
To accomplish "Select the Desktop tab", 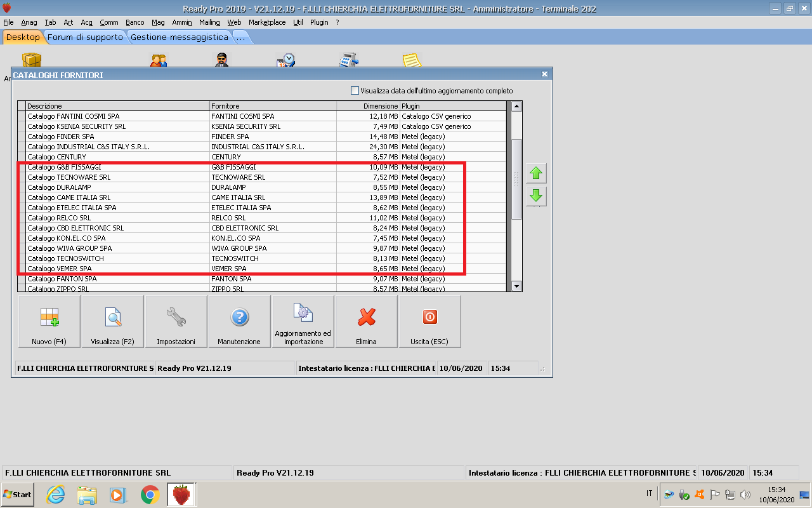I will (x=23, y=37).
